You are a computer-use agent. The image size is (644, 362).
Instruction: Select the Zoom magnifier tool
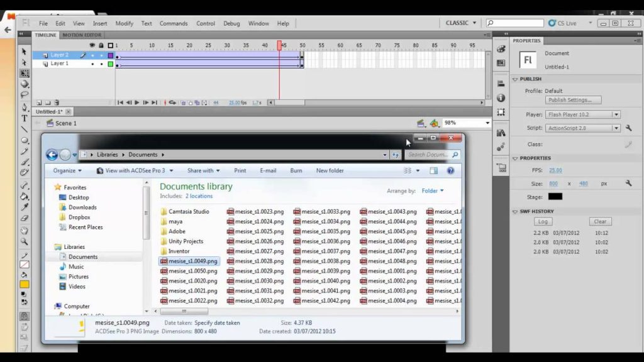[x=25, y=241]
